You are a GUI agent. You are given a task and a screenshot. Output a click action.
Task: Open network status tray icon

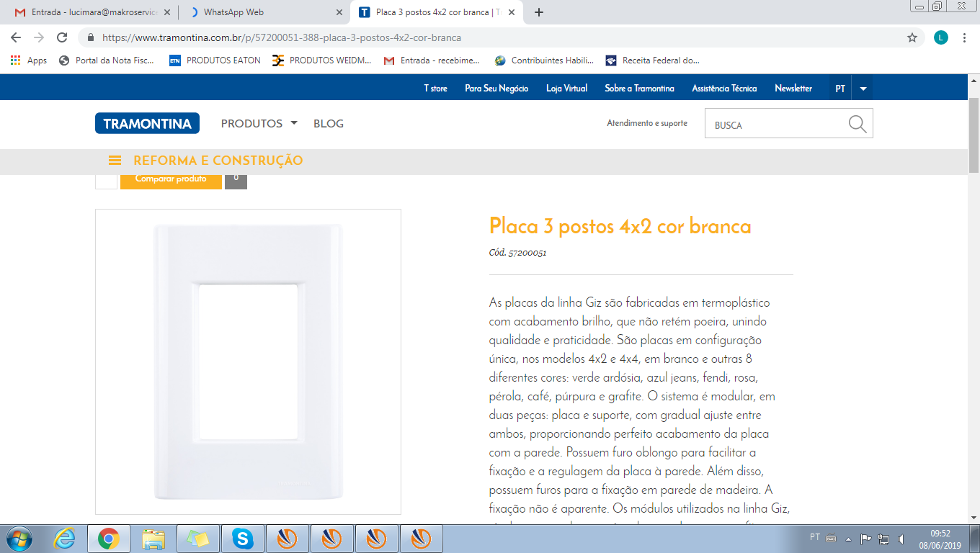coord(883,538)
